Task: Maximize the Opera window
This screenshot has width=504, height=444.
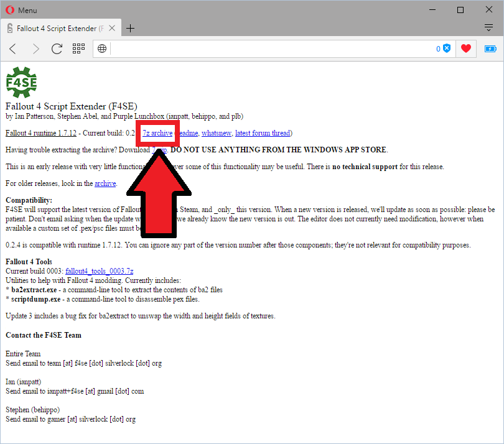Action: (x=460, y=9)
